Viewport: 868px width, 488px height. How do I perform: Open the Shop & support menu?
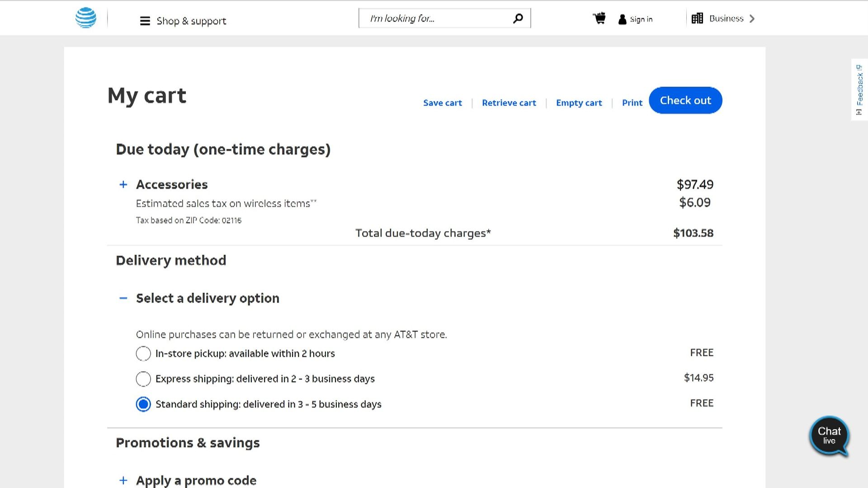(191, 21)
